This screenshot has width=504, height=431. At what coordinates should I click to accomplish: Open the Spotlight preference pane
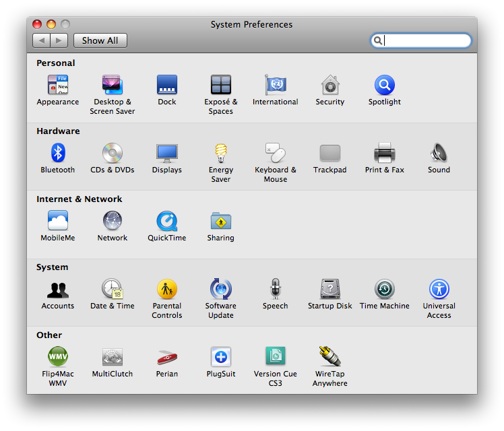coord(385,86)
